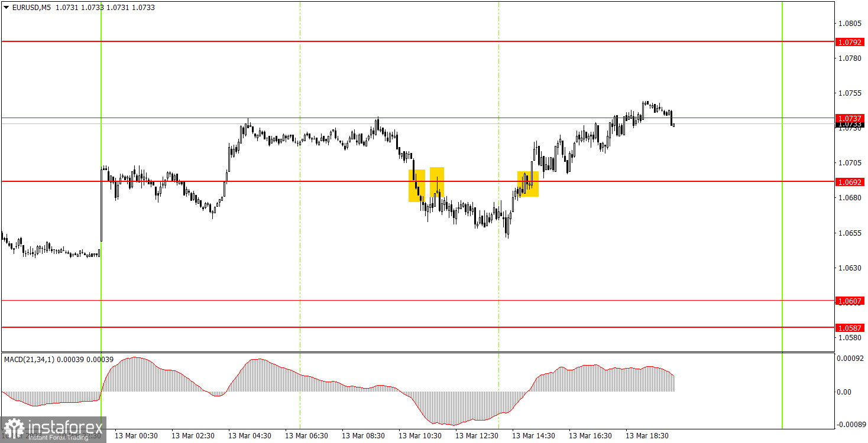Click the red 1.0607 level price tag
Screen dimensions: 868x443
click(x=850, y=301)
